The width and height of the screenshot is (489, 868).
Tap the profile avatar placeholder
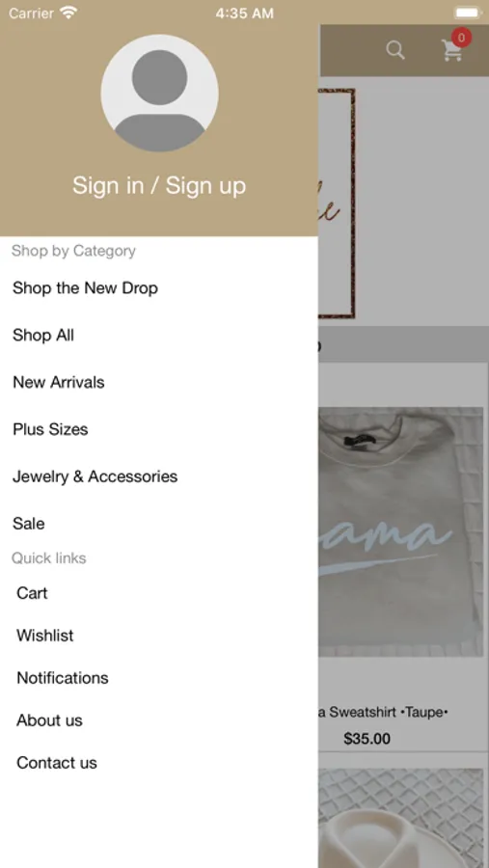coord(159,93)
